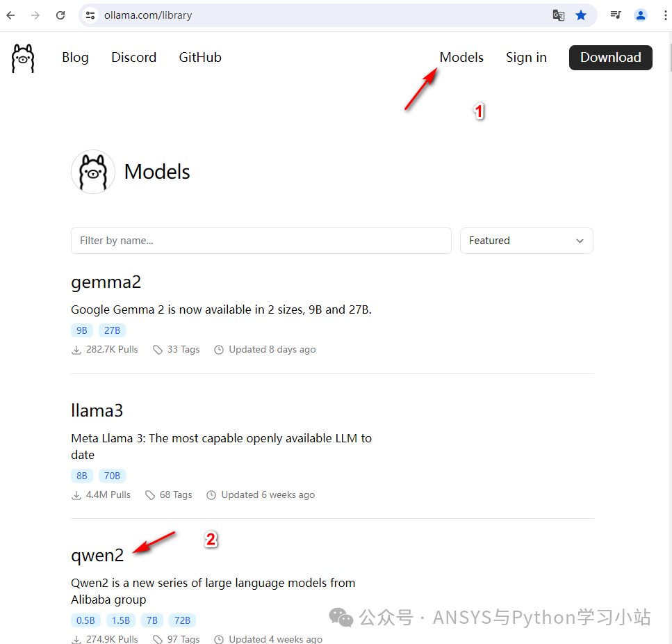Open the browser profile avatar
672x644 pixels.
(641, 15)
